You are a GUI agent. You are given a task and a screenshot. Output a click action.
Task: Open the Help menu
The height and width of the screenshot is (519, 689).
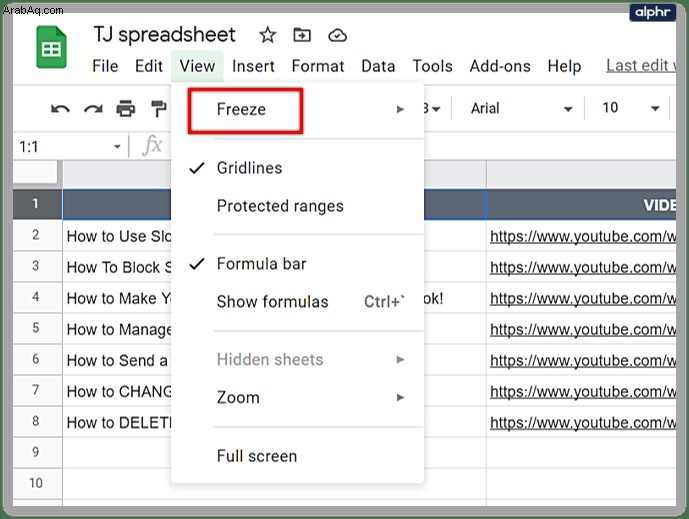(564, 66)
